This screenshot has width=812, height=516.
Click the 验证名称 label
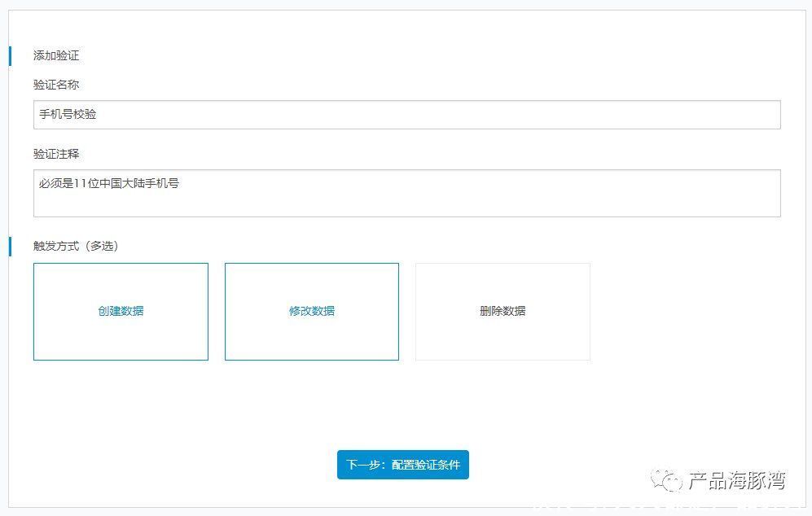tap(56, 85)
